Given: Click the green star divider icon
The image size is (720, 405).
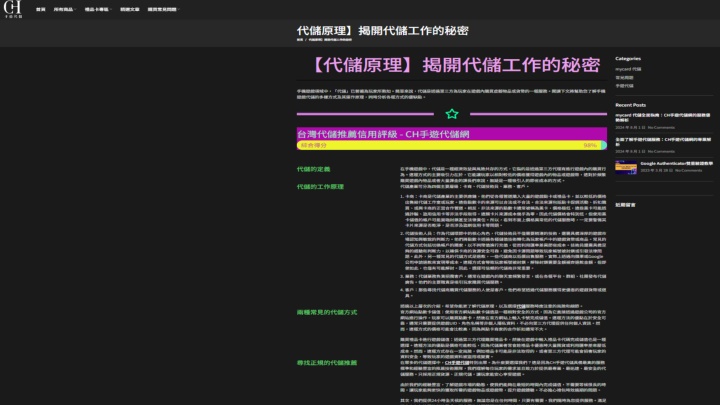Looking at the screenshot, I should click(452, 114).
